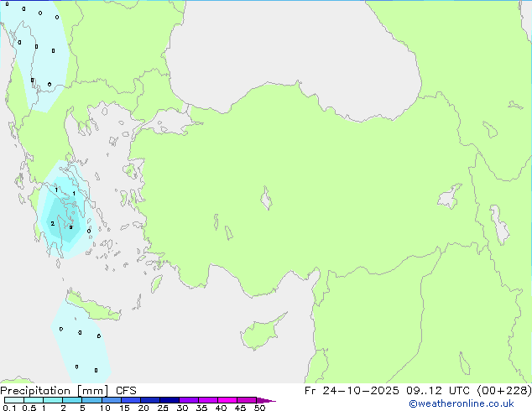Pick the 15–20 mm legend color box
Screen dimensions: 532x411
131,400
